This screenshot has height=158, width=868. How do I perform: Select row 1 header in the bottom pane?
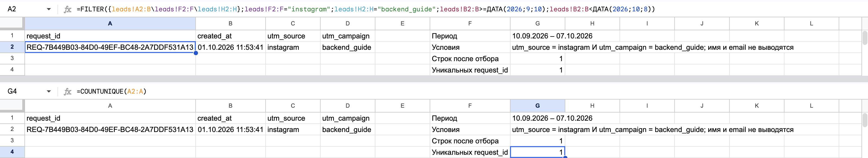12,118
